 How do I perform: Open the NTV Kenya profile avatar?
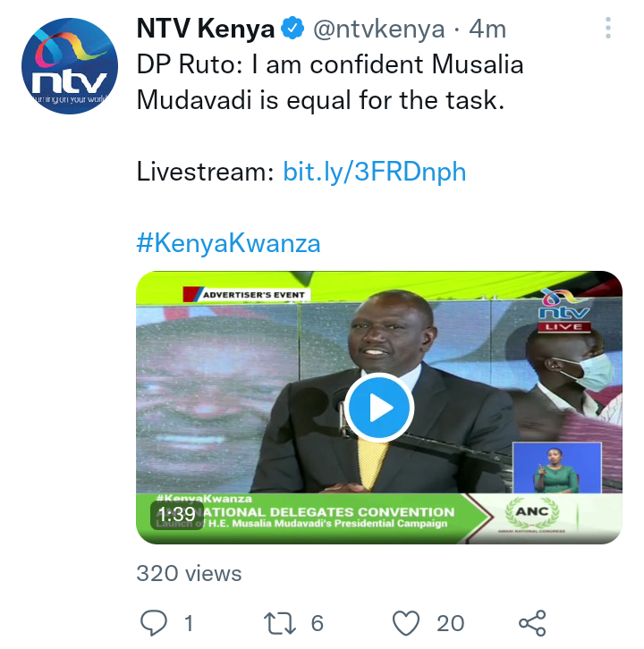pyautogui.click(x=70, y=66)
